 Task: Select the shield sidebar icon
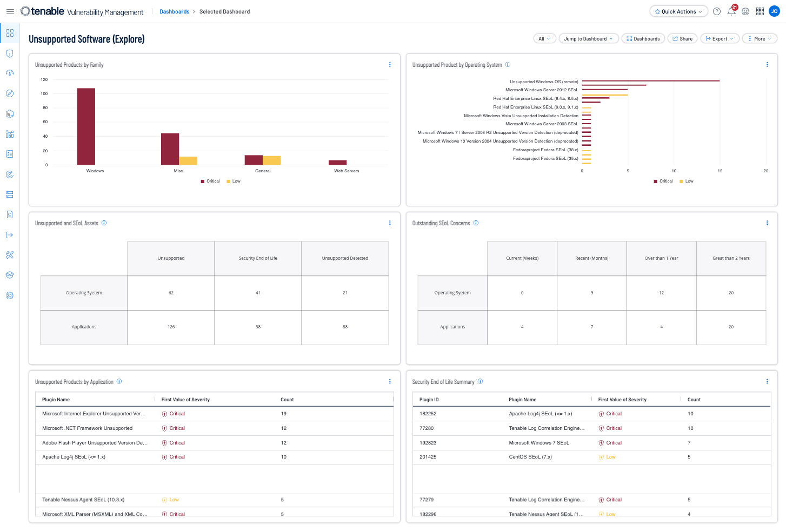tap(10, 53)
